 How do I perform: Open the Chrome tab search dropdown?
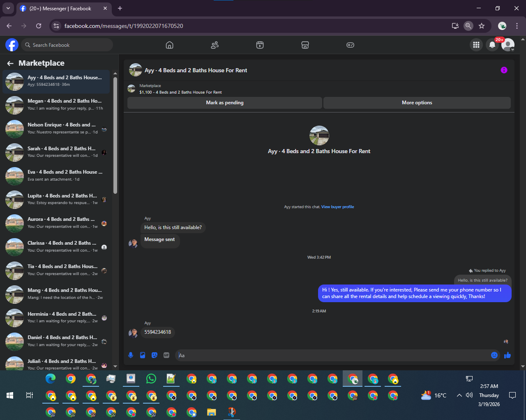click(8, 8)
